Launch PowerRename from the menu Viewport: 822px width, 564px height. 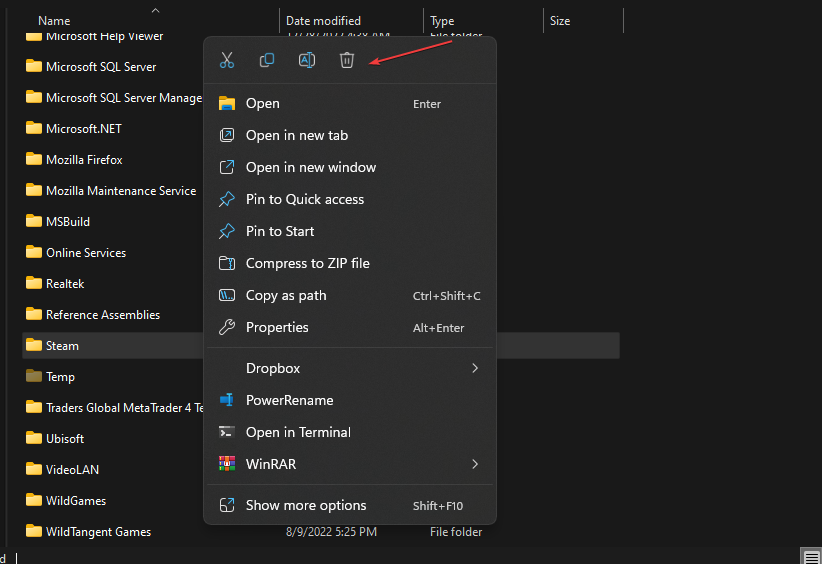click(350, 400)
